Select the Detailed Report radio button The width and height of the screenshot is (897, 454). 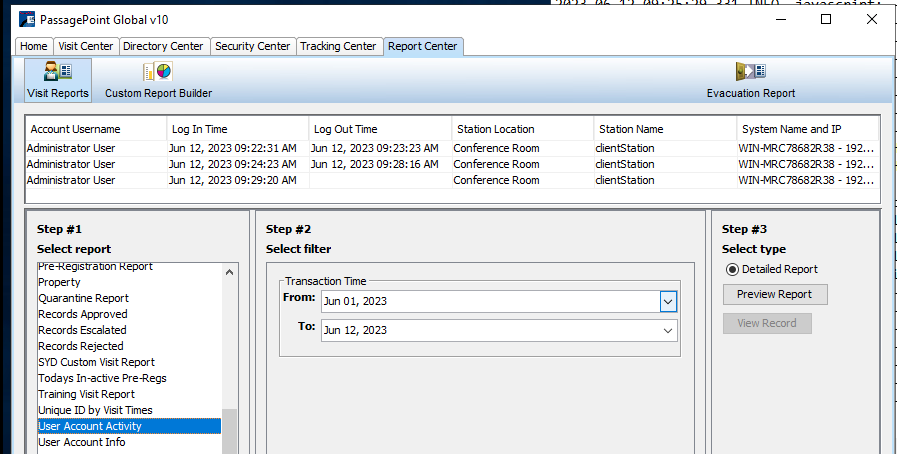coord(732,269)
